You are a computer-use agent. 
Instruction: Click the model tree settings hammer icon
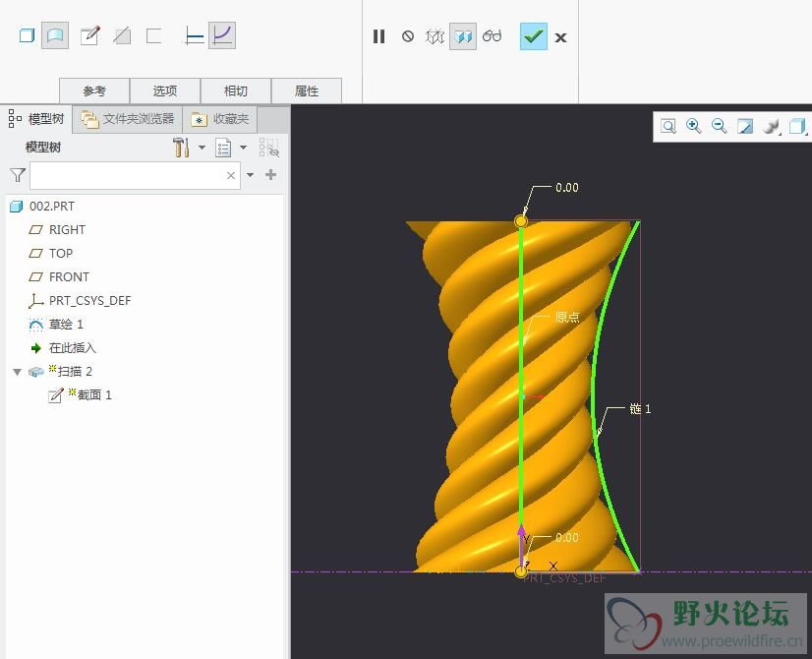[x=181, y=148]
